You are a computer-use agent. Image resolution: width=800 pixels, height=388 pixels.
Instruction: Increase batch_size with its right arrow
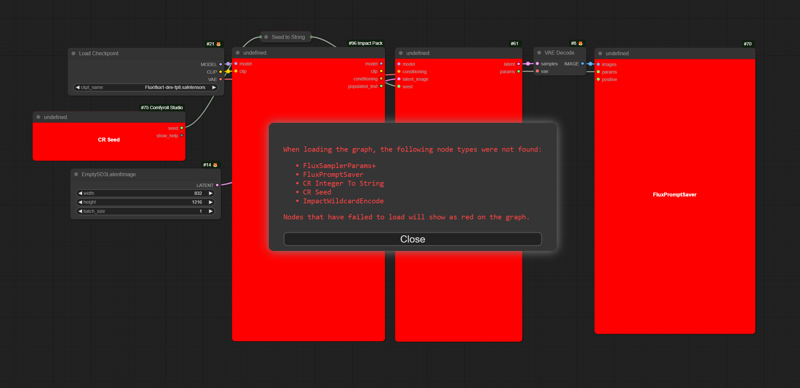[x=210, y=211]
